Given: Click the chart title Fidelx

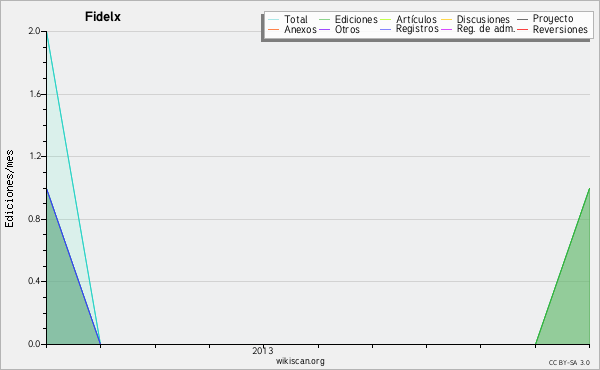Looking at the screenshot, I should click(x=103, y=17).
